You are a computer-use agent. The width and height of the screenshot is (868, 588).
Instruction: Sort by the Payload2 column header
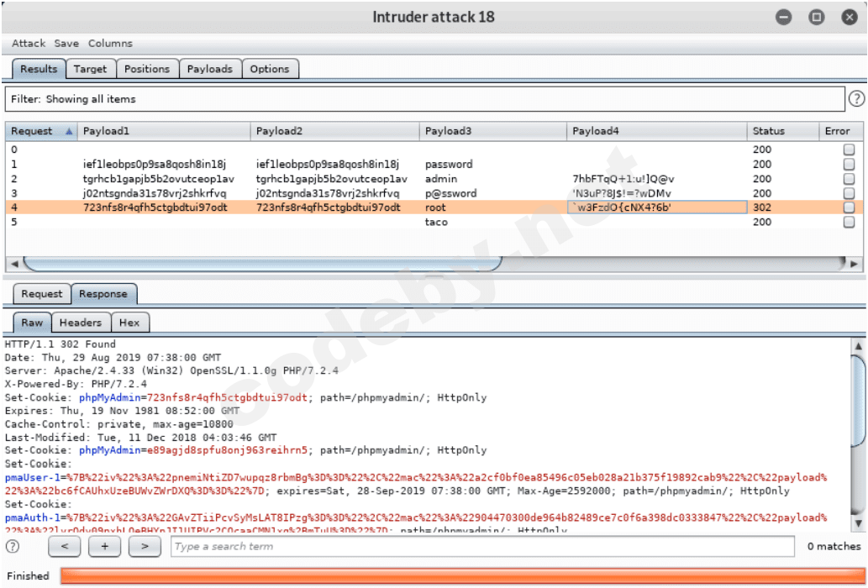coord(335,131)
